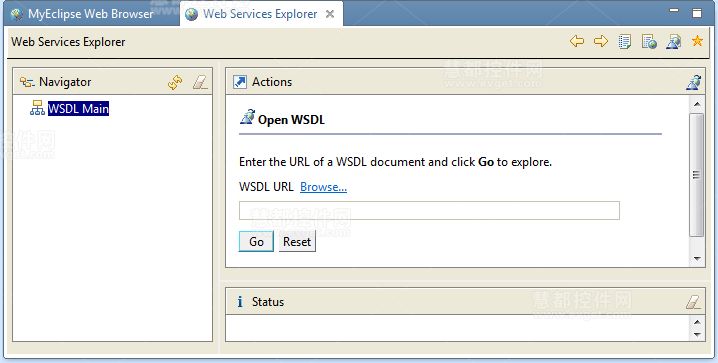Open the WSDL Page icon in the toolbar

(x=673, y=42)
